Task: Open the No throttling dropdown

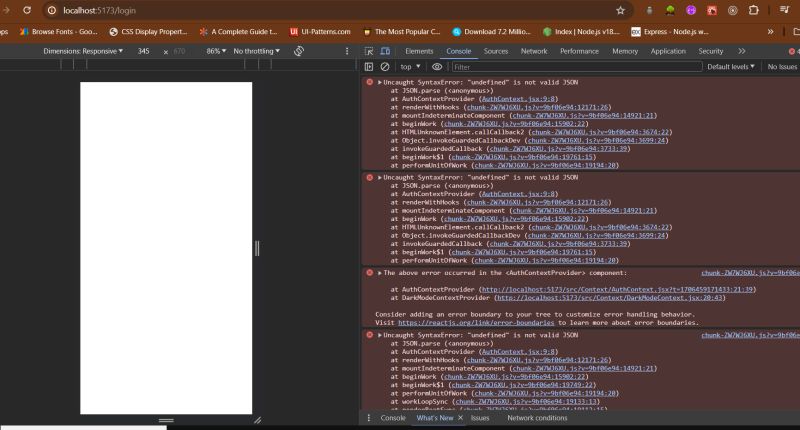Action: (257, 51)
